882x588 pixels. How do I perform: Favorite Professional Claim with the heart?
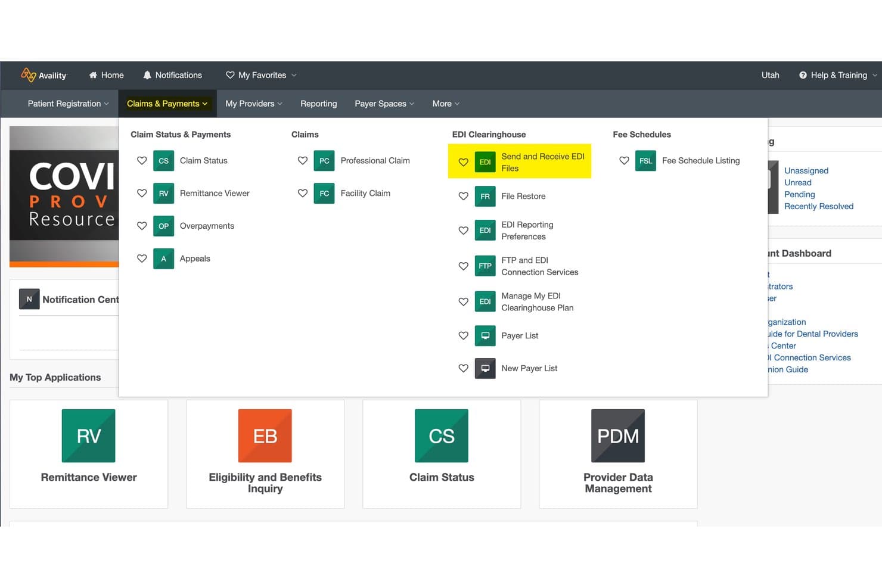point(303,161)
